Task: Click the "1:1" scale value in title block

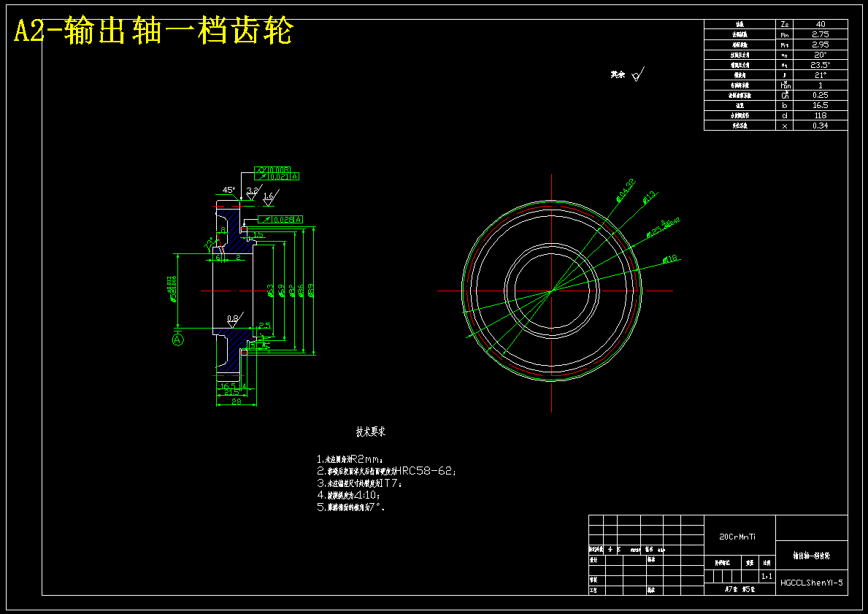Action: click(767, 576)
